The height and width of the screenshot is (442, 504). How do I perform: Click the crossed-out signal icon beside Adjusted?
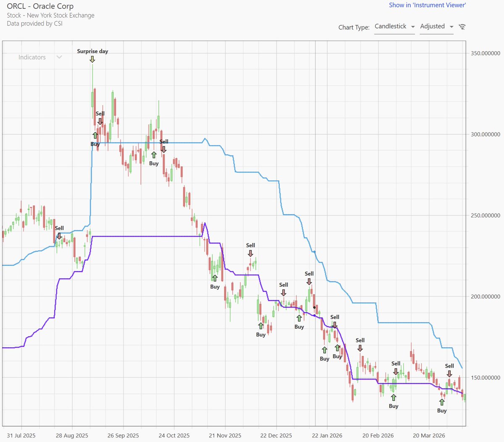462,27
